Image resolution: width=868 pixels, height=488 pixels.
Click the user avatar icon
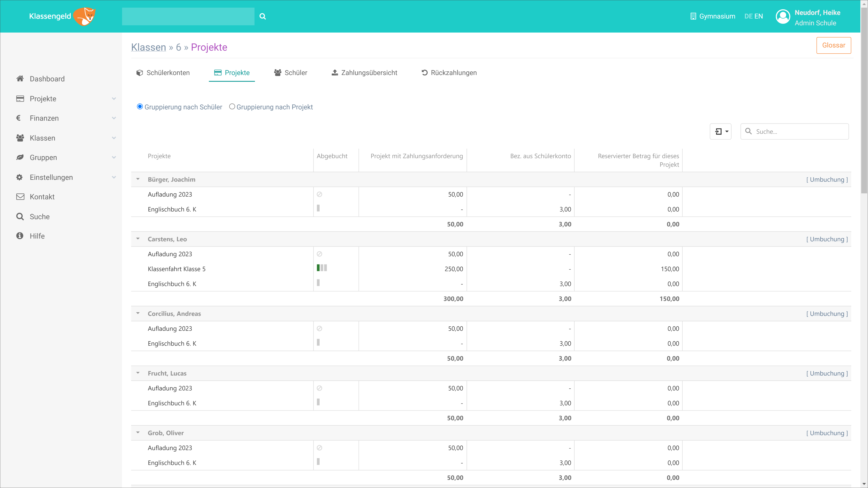783,17
